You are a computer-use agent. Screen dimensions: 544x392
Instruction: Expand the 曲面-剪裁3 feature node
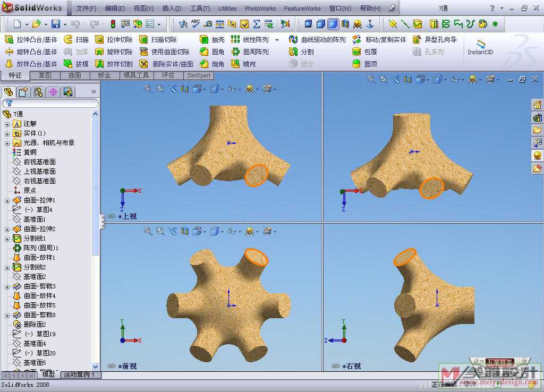7,286
